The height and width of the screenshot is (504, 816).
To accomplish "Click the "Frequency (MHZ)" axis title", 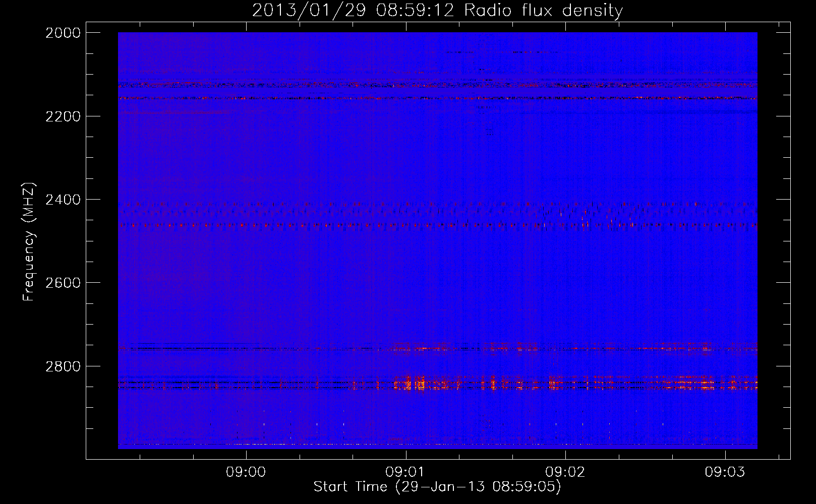I will 29,242.
